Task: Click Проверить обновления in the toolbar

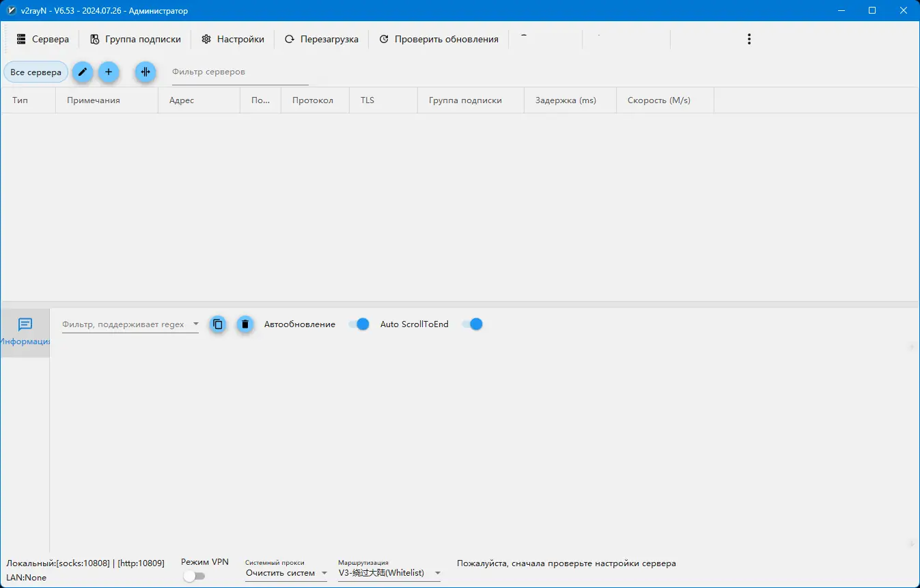Action: (x=439, y=39)
